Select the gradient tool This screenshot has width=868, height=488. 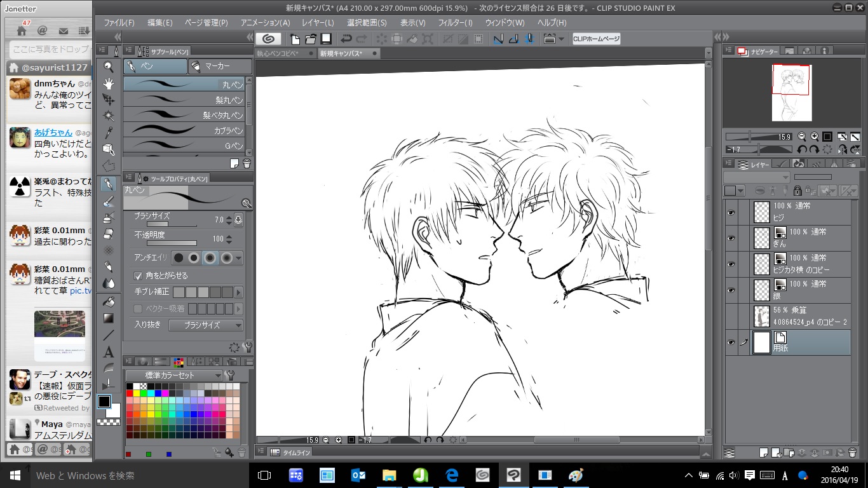[x=109, y=318]
